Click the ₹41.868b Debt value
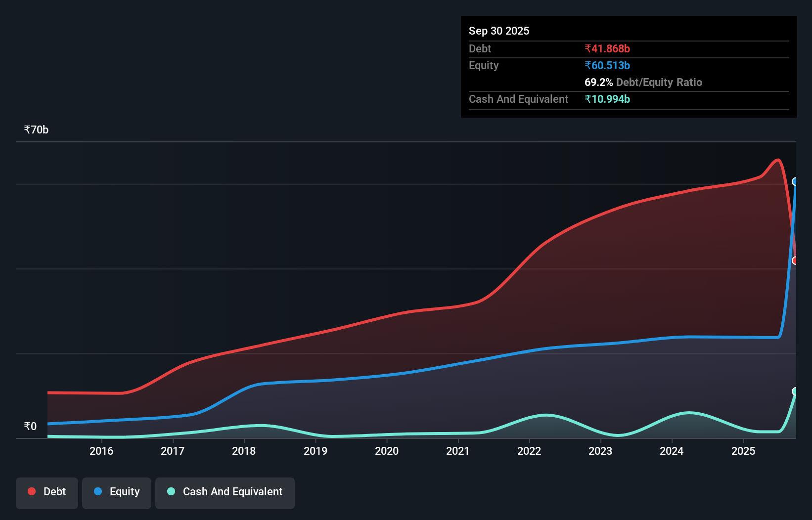 click(x=607, y=48)
